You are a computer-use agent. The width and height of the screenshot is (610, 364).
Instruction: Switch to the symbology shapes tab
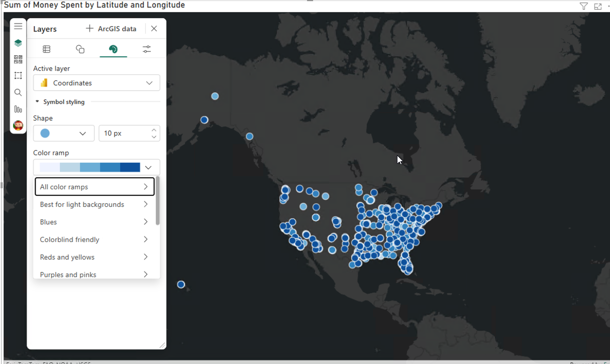tap(80, 49)
